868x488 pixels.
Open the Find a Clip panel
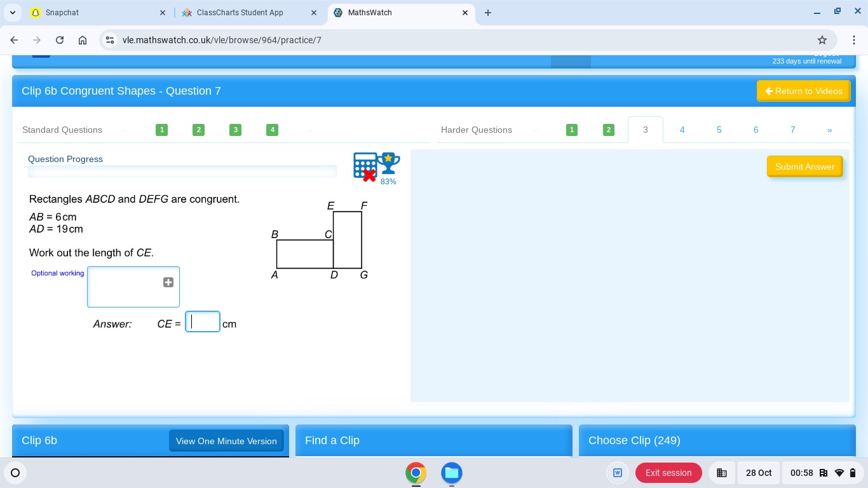[434, 440]
